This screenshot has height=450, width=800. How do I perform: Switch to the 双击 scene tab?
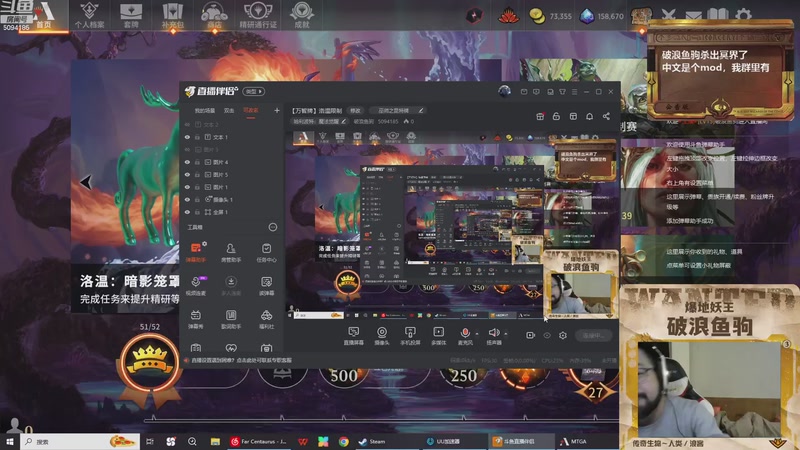(x=229, y=111)
